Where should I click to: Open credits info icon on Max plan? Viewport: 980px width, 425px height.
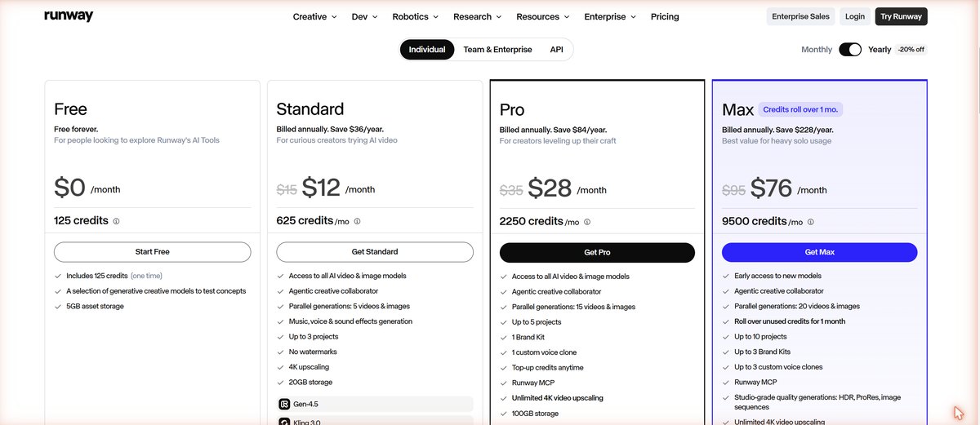[810, 222]
